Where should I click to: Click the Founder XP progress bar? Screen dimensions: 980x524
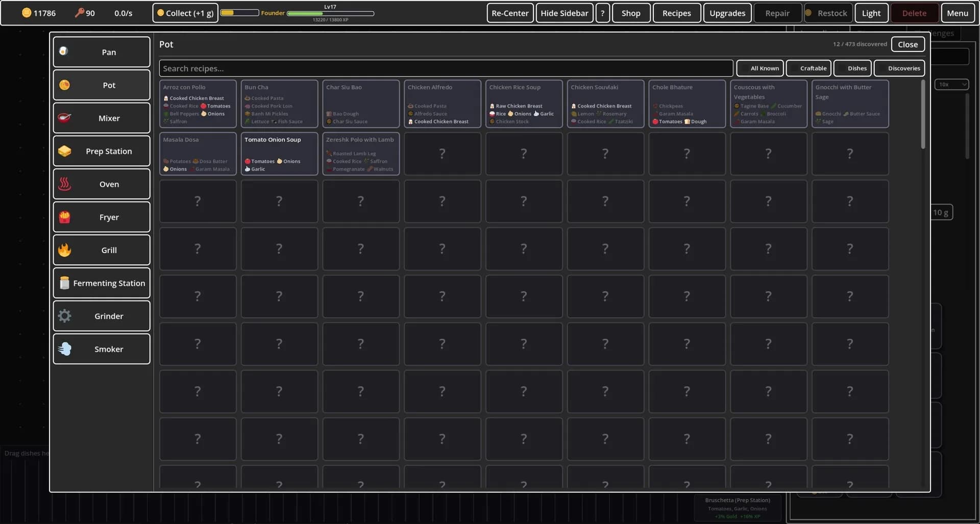point(330,13)
